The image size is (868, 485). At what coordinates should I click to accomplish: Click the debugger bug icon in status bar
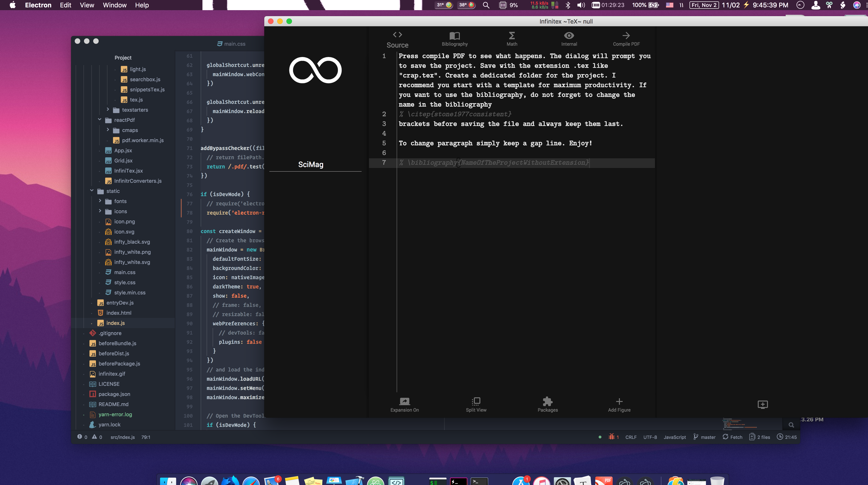(612, 437)
